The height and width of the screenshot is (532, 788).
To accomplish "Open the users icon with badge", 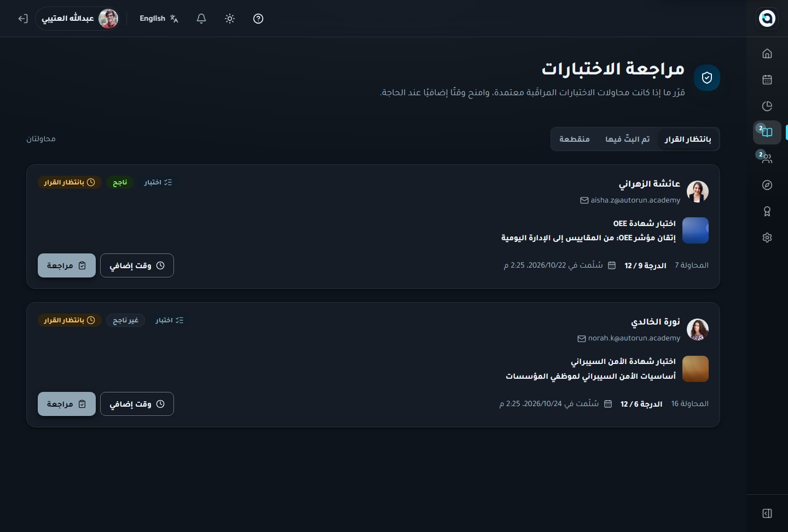I will (767, 159).
